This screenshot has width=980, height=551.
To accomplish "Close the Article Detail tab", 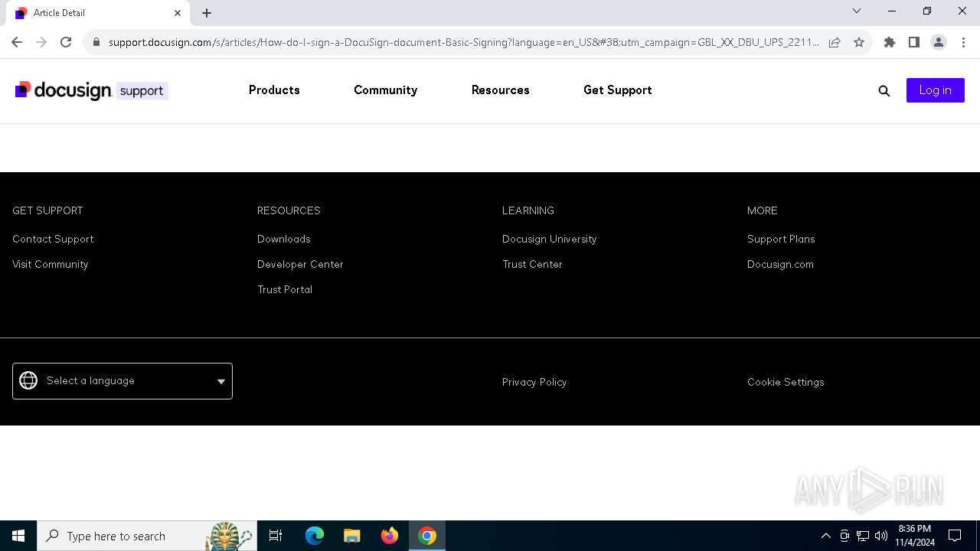I will click(x=178, y=13).
